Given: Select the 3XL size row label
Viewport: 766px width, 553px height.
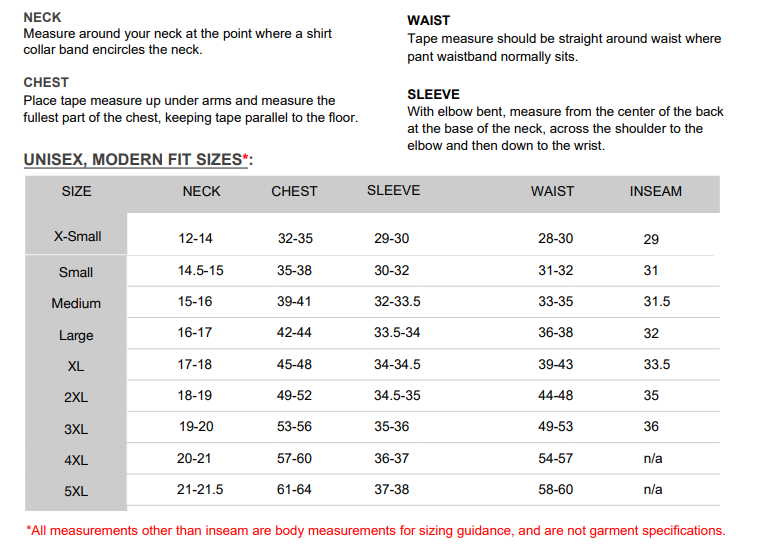Looking at the screenshot, I should (x=76, y=428).
